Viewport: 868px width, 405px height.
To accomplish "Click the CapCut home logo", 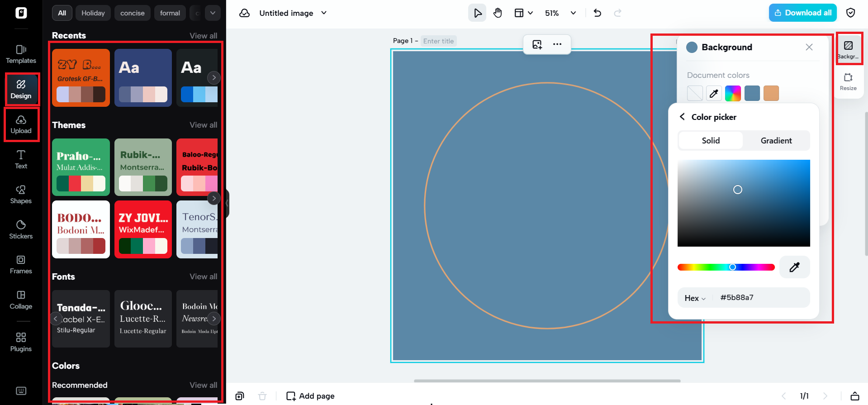I will click(x=21, y=13).
